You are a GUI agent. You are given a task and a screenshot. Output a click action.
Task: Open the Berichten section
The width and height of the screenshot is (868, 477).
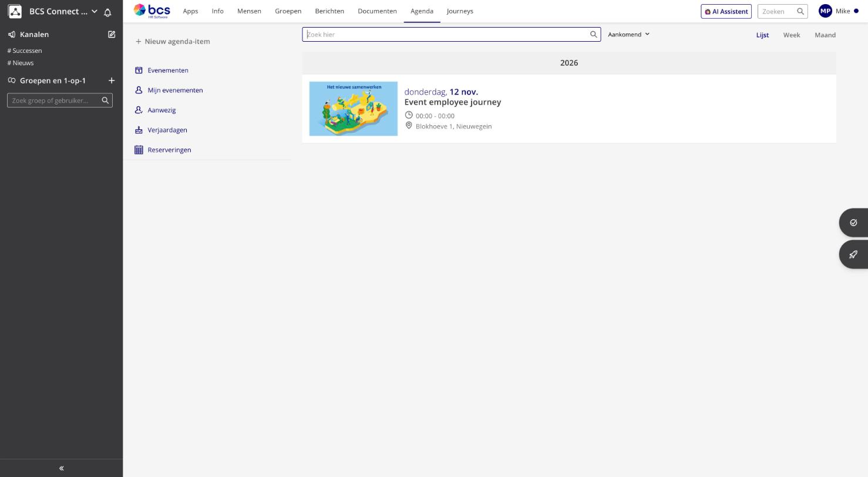coord(329,11)
